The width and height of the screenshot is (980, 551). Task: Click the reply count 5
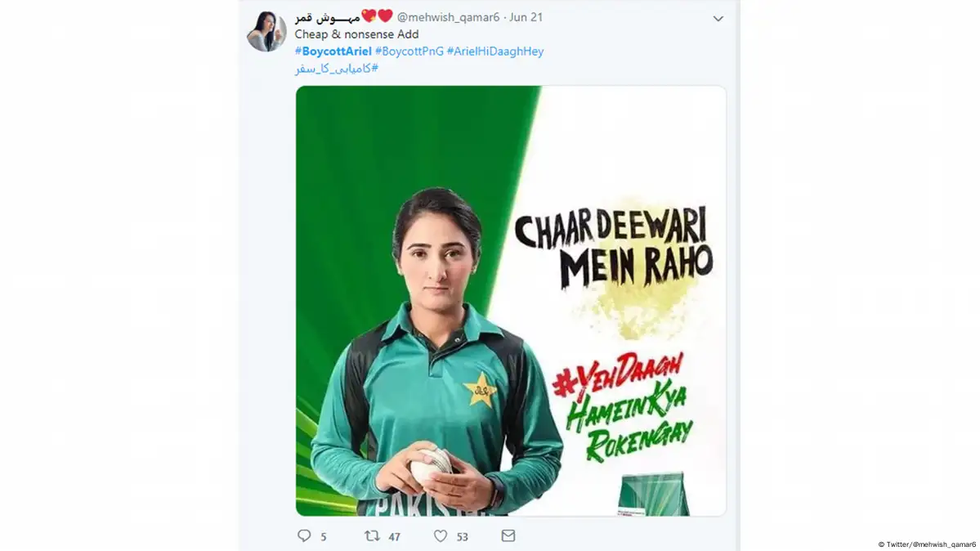pos(323,536)
